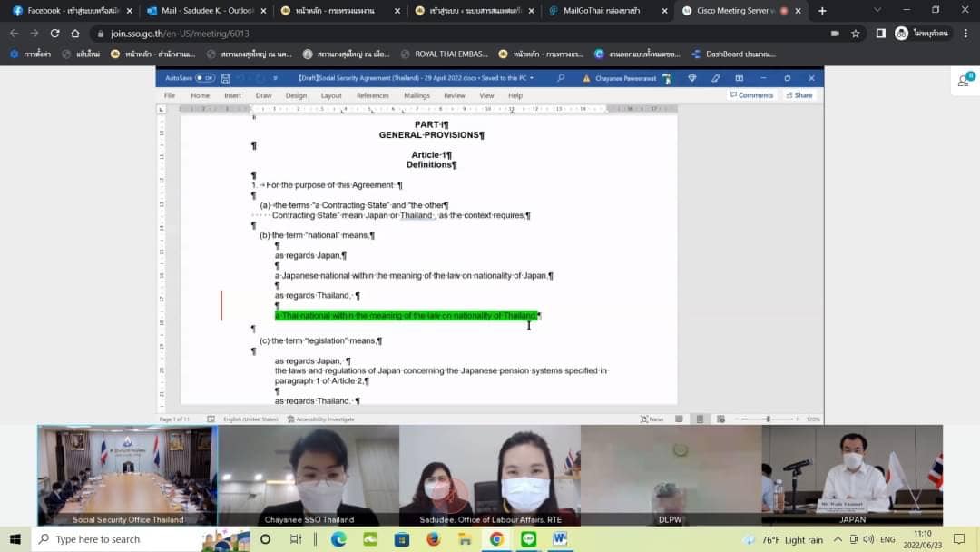Expand the system tray hidden icons chevron

coord(838,539)
